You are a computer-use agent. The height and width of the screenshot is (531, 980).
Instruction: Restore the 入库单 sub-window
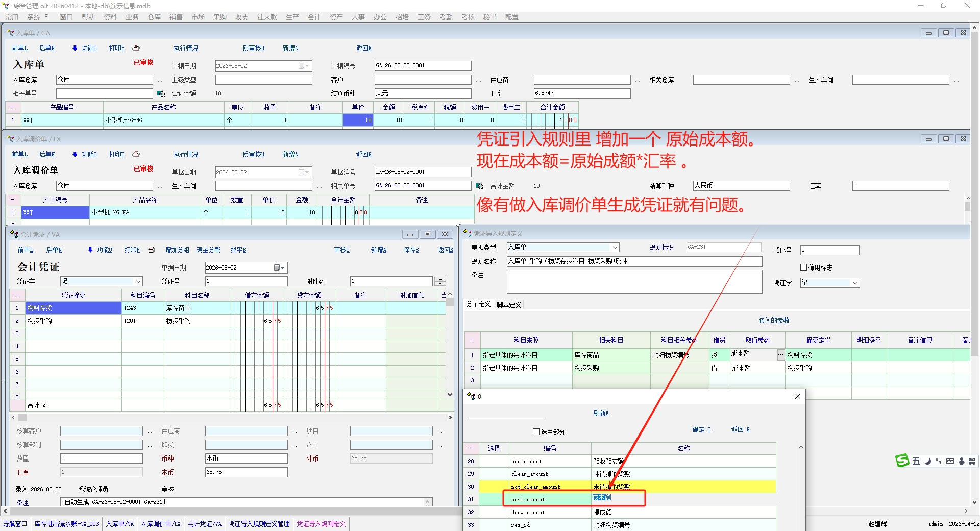pos(946,33)
